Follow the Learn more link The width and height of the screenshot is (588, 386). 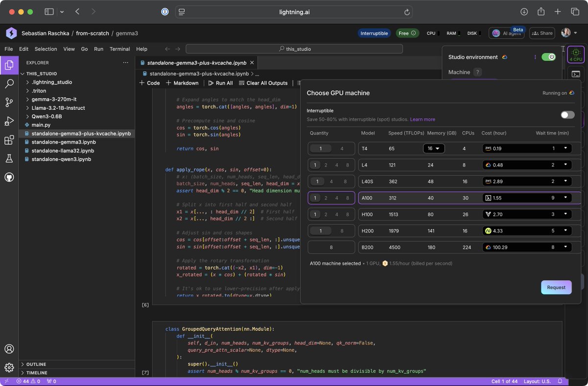coord(422,120)
